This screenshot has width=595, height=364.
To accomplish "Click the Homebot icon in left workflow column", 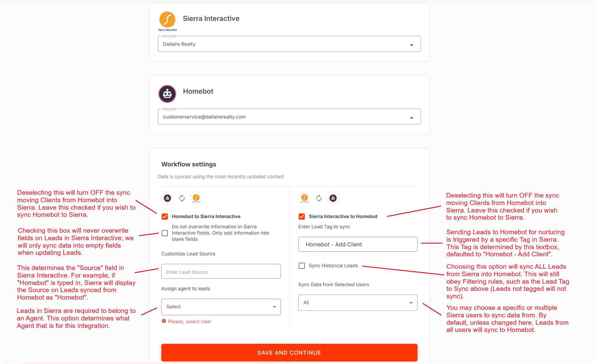I will click(168, 198).
